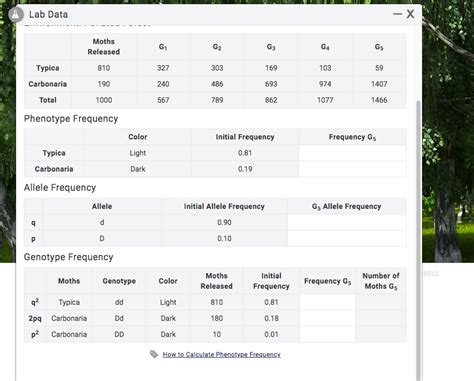The height and width of the screenshot is (381, 474).
Task: Click the Genotype Frequency heading
Action: tap(69, 257)
